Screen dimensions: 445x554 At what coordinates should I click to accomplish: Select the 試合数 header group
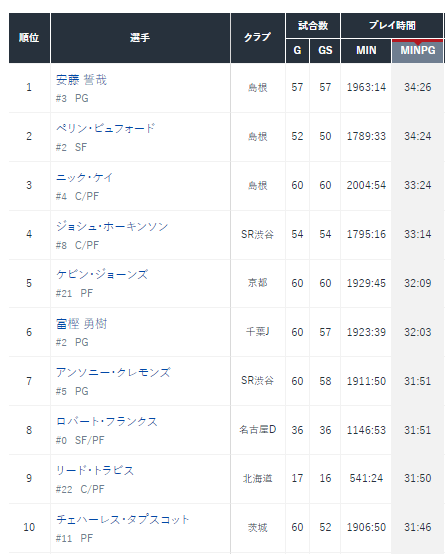[313, 25]
